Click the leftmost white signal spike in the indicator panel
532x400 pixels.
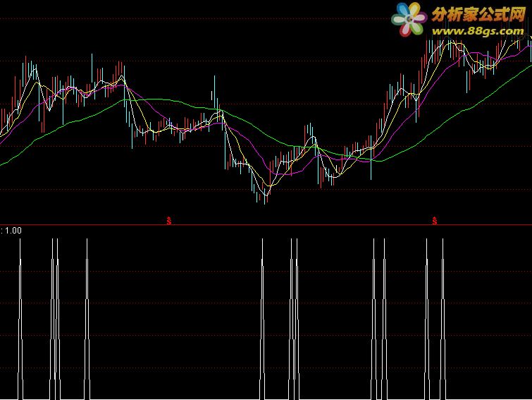[20, 319]
